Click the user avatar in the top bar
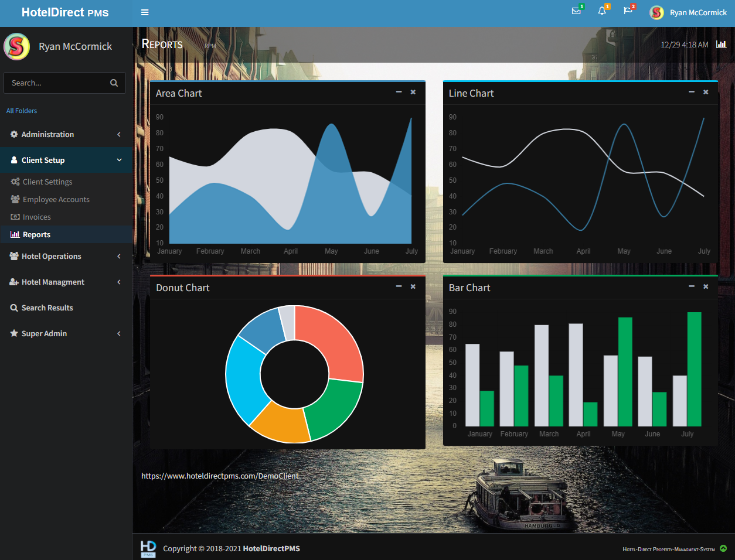This screenshot has height=560, width=735. (656, 12)
